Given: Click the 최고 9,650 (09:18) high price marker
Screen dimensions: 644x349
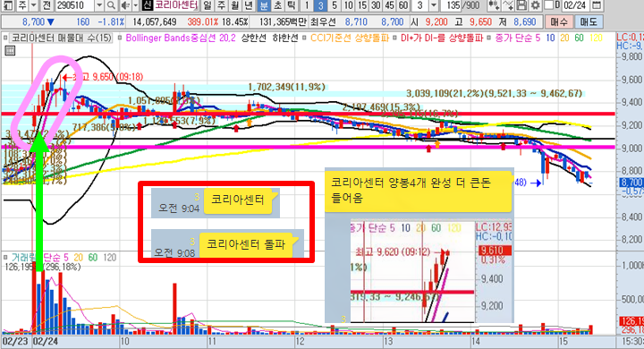Looking at the screenshot, I should 103,76.
